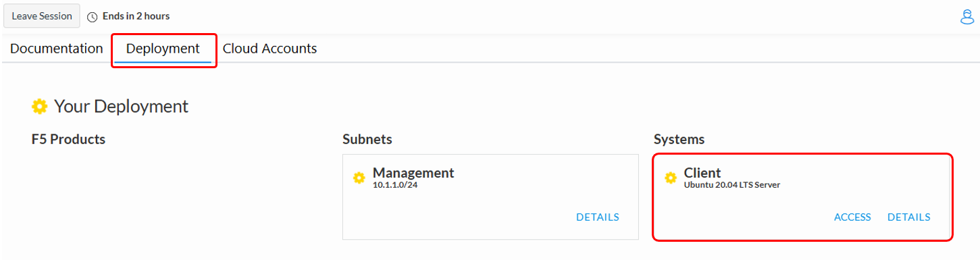Click the Ubuntu 20.04 LTS Server label
This screenshot has height=260, width=980.
tap(732, 184)
